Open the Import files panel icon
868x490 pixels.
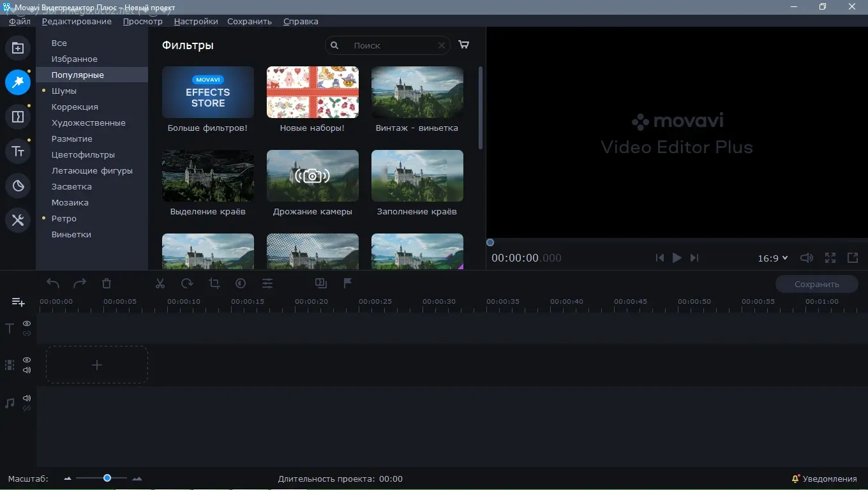pyautogui.click(x=18, y=48)
